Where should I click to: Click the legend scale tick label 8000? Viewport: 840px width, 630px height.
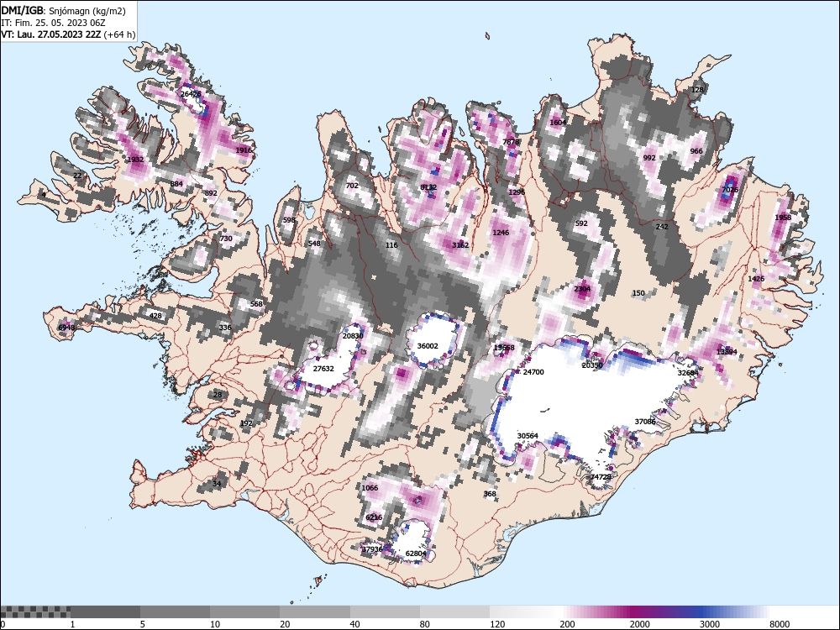tap(780, 624)
